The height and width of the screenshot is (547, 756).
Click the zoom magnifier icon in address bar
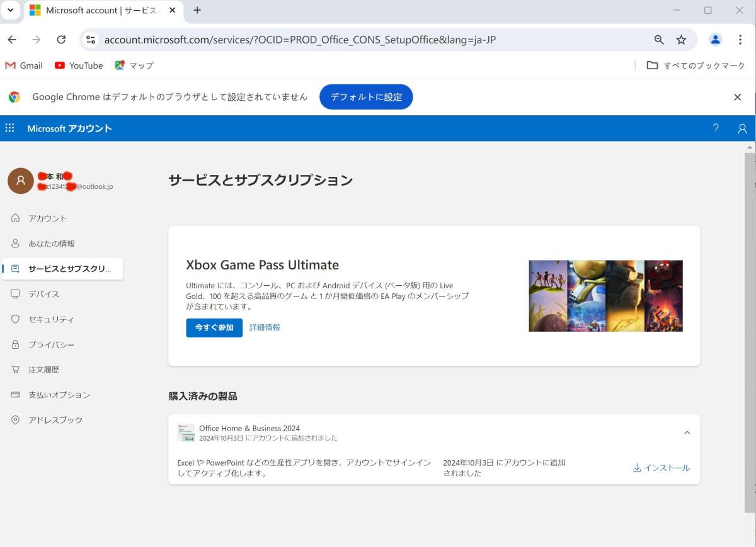point(659,40)
